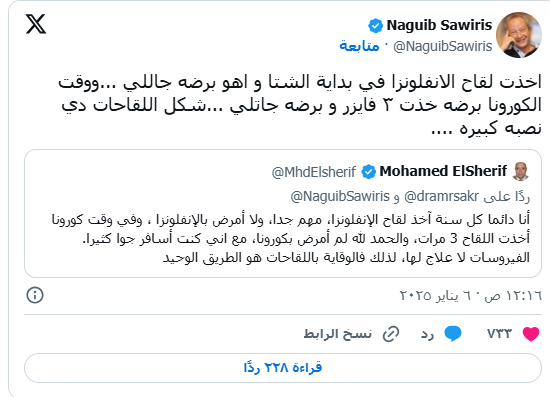Open the info circle icon
Viewport: 550px width, 397px height.
[35, 295]
